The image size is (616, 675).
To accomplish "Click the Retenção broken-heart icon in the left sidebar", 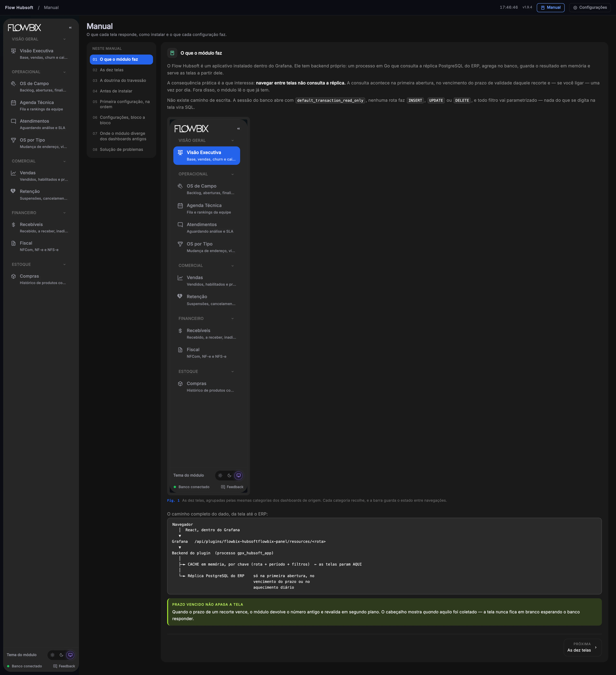I will (x=13, y=191).
